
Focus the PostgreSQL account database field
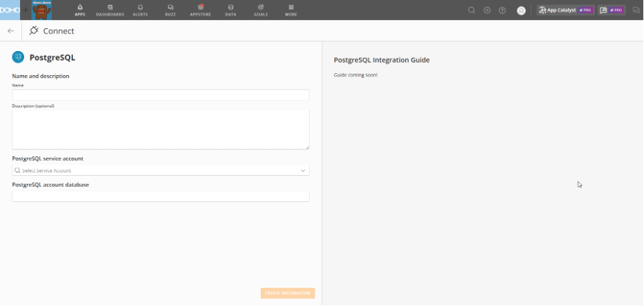click(x=161, y=196)
